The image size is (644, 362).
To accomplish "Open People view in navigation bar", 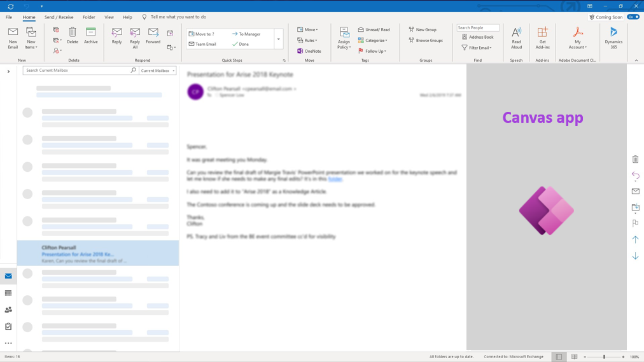I will click(8, 310).
